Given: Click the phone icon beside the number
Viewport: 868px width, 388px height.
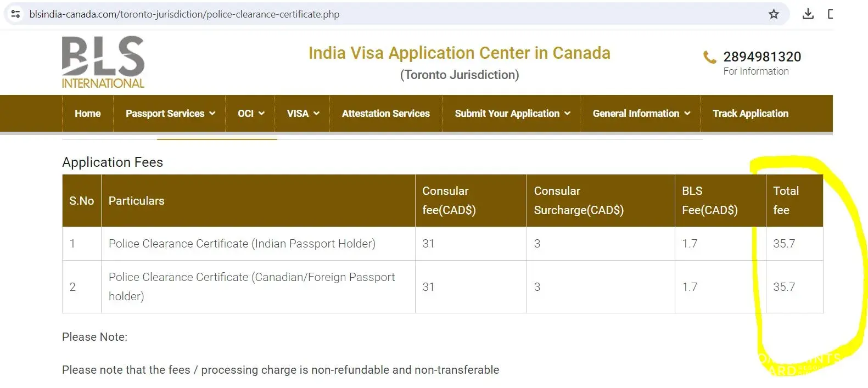Looking at the screenshot, I should coord(710,57).
